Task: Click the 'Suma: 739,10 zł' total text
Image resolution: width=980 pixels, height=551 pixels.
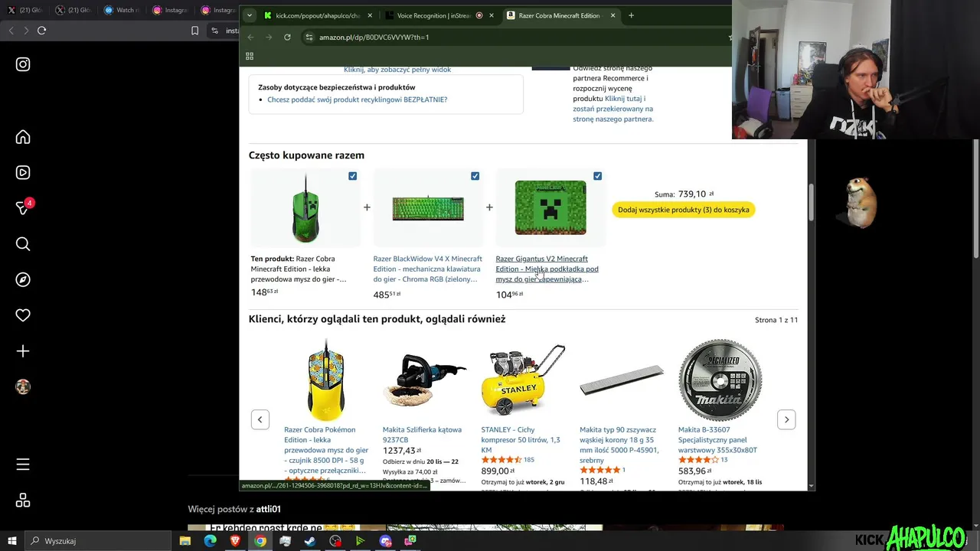Action: click(x=684, y=194)
